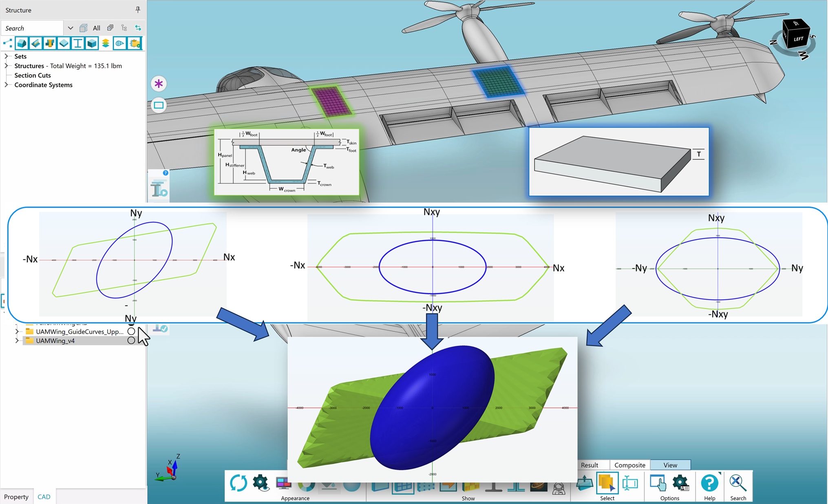Viewport: 828px width, 504px height.
Task: Click the rectangle frame button in viewport
Action: click(x=159, y=105)
